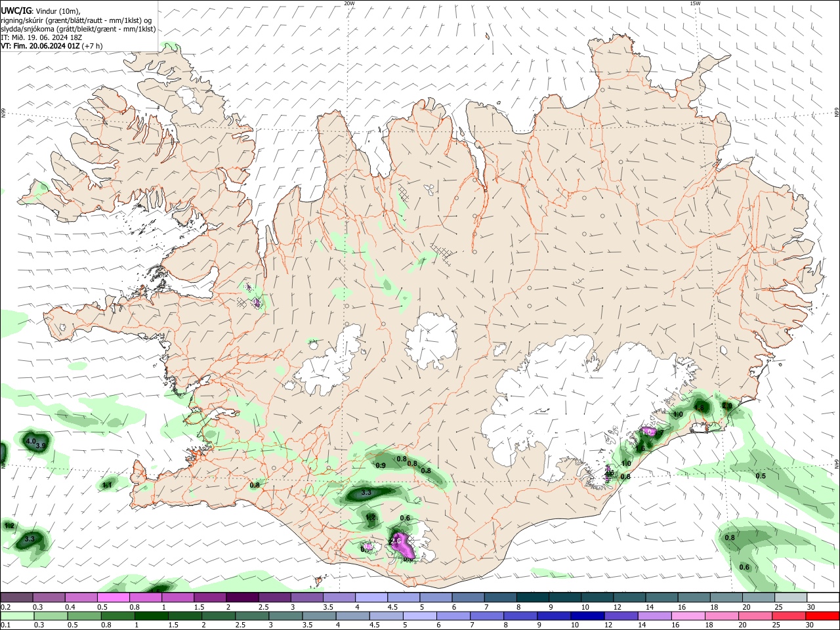Select the lower-row darkest green swatch between 1 and 1.5
840x630 pixels.
(151, 616)
